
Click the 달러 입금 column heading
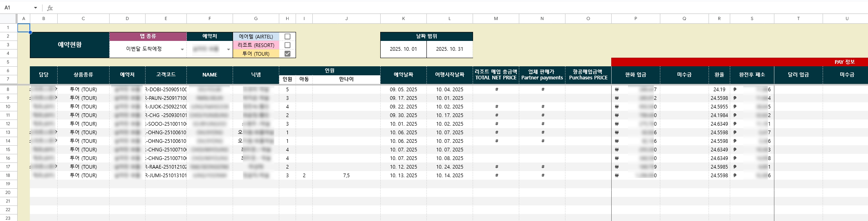point(798,75)
